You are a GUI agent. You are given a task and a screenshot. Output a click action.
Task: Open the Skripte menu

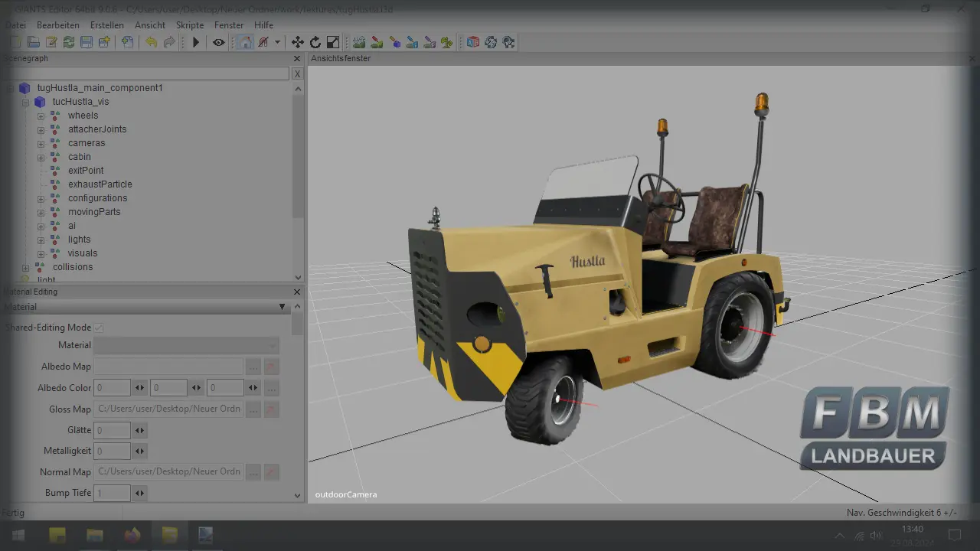point(190,25)
